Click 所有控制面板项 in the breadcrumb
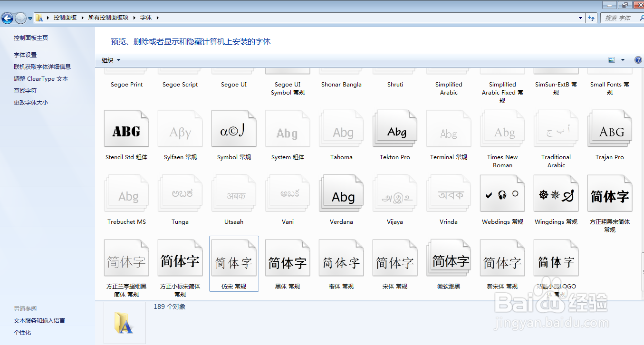 pyautogui.click(x=108, y=18)
